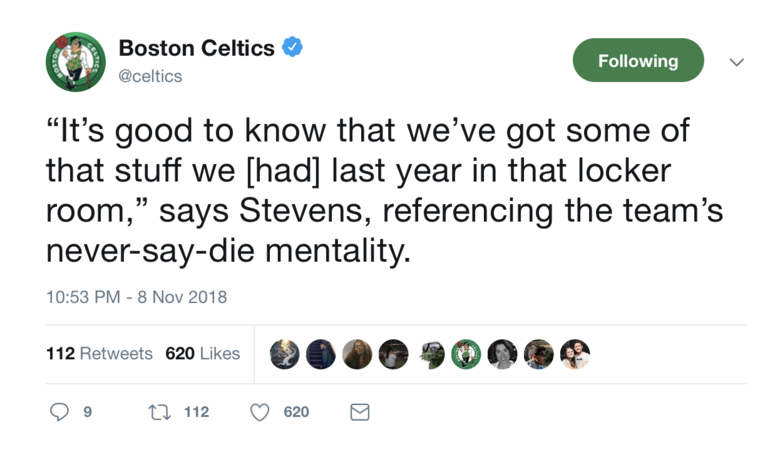This screenshot has height=452, width=775.
Task: Open the Celtics logo liker avatar
Action: click(466, 354)
